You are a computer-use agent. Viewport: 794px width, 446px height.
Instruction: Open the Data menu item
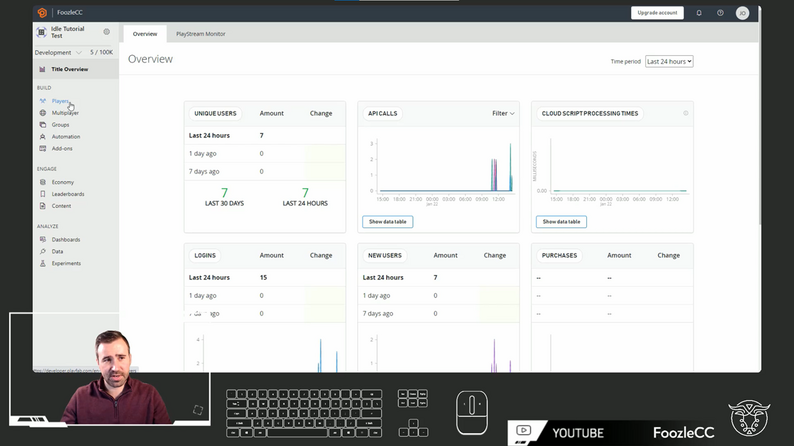[57, 252]
